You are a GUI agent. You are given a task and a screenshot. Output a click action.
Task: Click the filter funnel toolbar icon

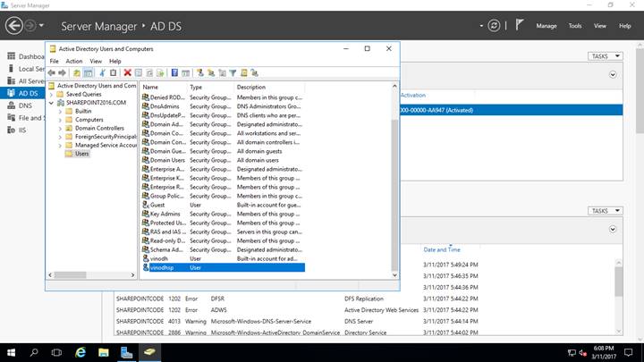(233, 72)
